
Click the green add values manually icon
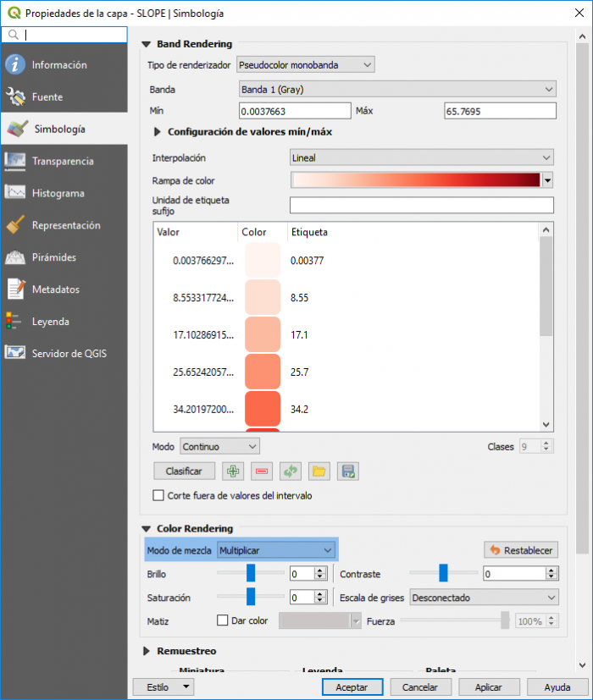point(232,471)
